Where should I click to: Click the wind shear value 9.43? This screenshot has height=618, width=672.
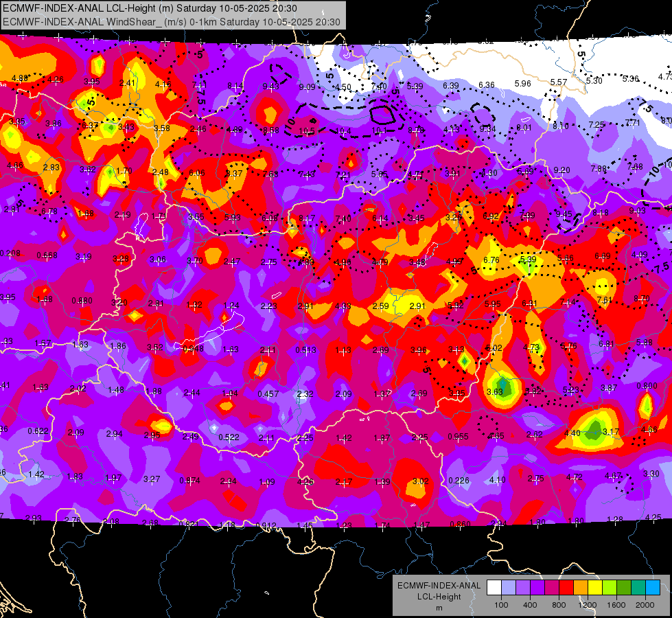(x=271, y=87)
